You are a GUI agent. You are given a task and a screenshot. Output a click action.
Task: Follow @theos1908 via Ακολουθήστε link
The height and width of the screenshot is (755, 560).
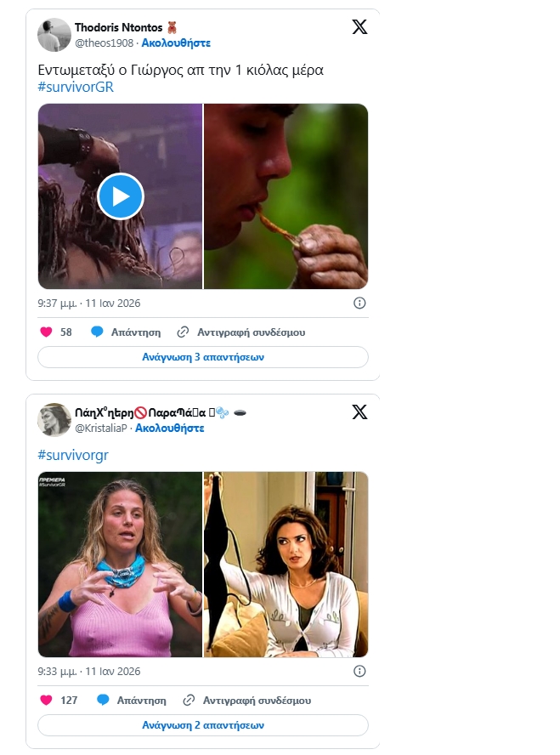click(x=176, y=43)
